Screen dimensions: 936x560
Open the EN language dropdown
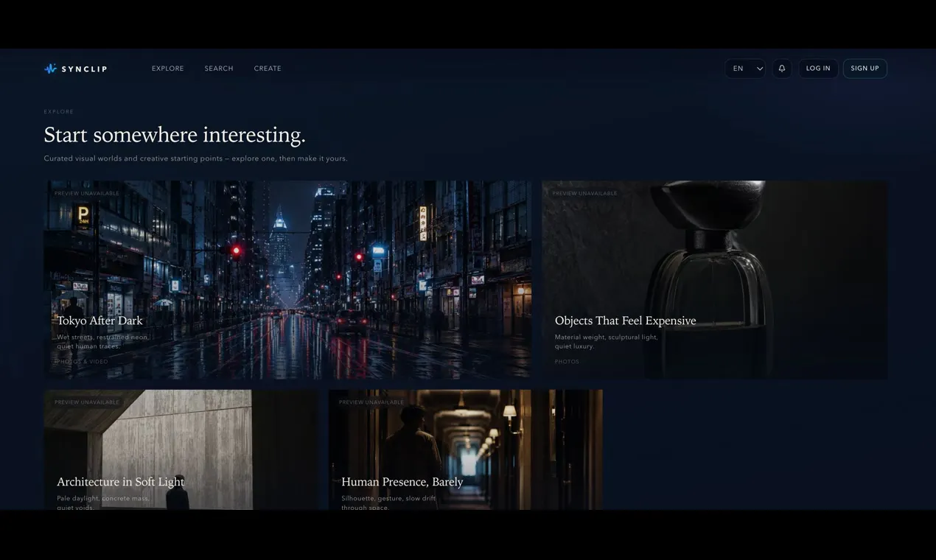745,69
